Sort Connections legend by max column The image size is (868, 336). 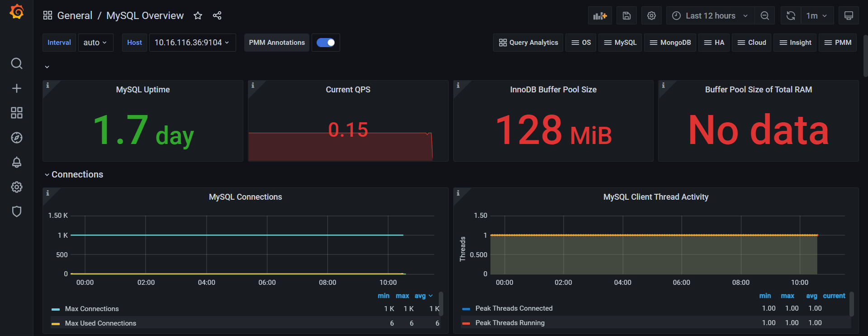[402, 296]
